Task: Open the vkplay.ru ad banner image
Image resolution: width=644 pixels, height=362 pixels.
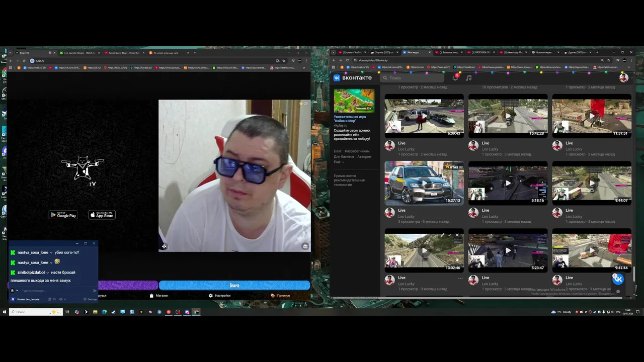Action: (354, 101)
